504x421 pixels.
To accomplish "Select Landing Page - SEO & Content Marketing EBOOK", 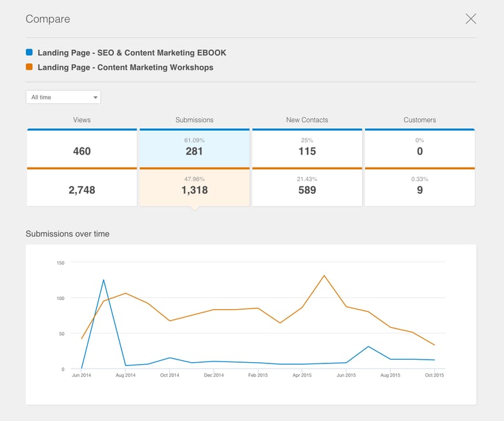I will click(x=132, y=53).
